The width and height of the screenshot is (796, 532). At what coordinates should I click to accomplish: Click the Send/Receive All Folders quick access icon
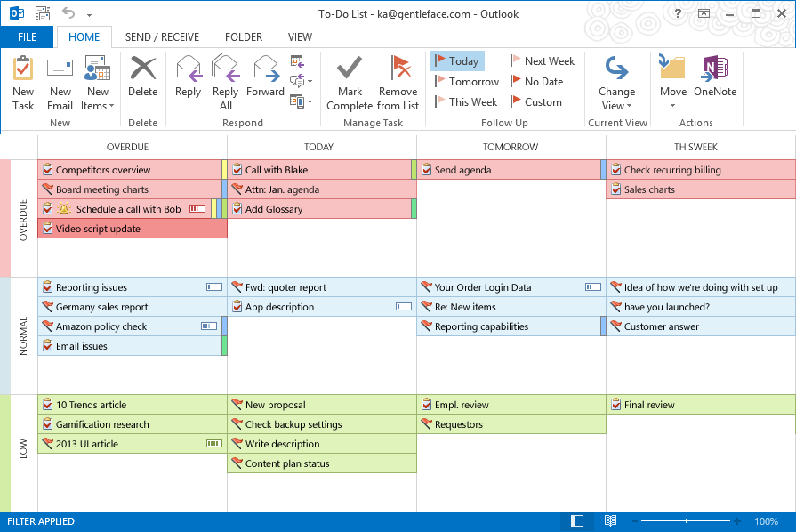pos(43,13)
